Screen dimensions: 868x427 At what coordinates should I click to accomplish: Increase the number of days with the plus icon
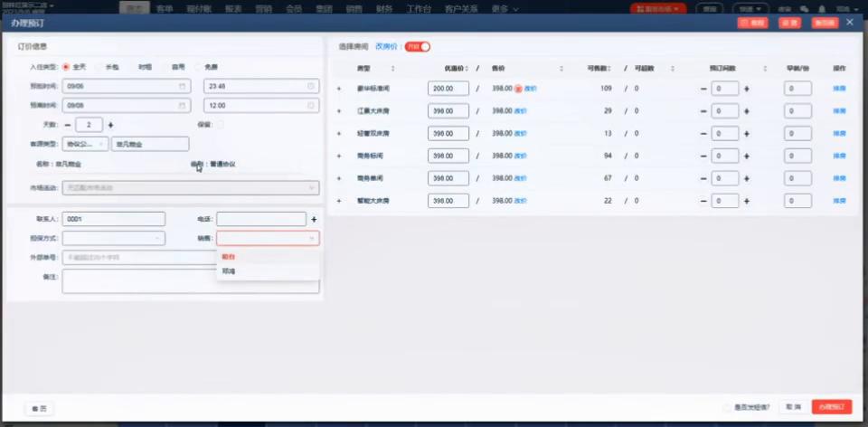coord(110,125)
